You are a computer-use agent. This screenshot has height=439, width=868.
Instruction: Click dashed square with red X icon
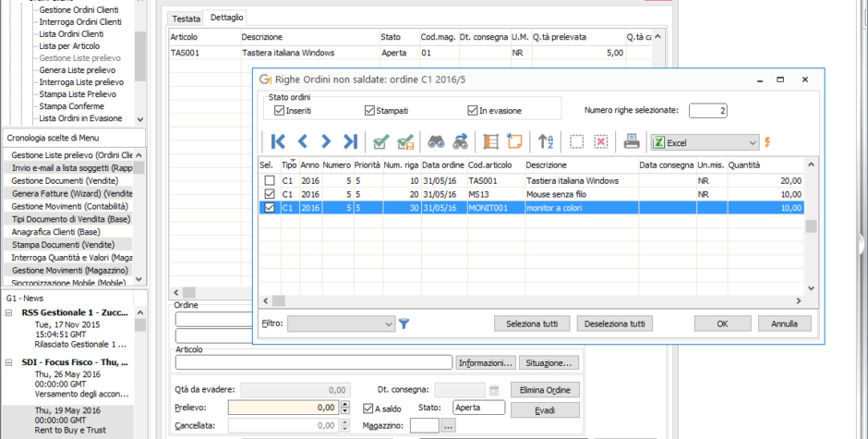[x=600, y=142]
